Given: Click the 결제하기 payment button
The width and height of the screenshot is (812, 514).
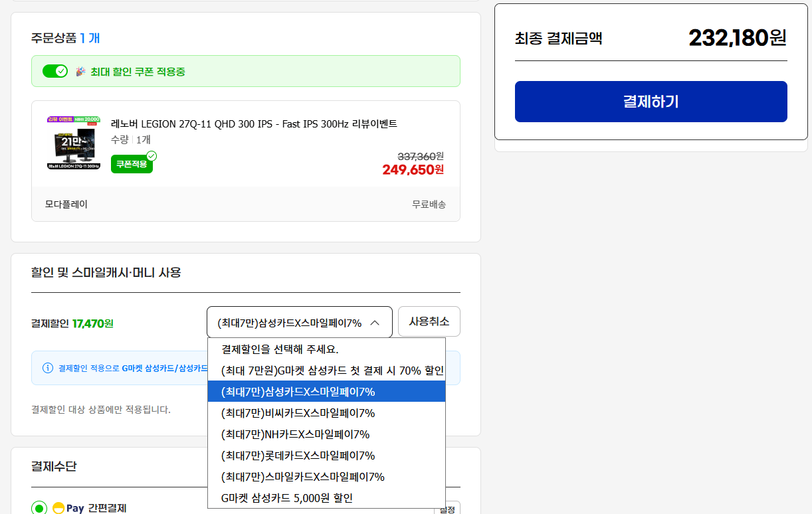Looking at the screenshot, I should coord(651,102).
